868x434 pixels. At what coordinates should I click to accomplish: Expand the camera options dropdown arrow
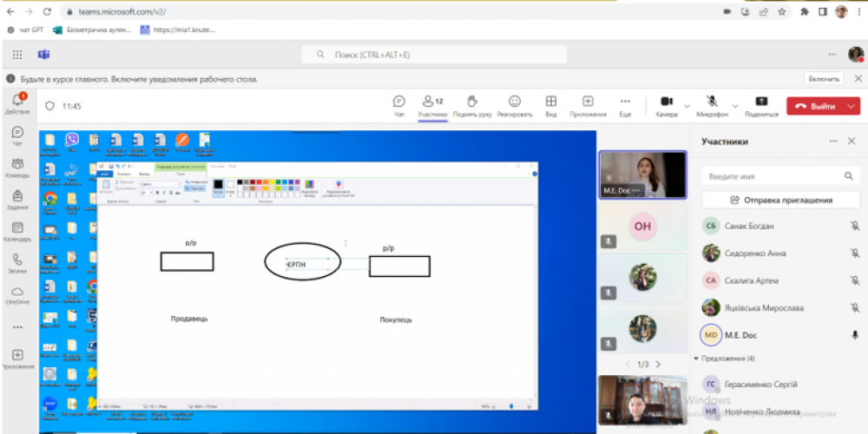click(x=687, y=106)
